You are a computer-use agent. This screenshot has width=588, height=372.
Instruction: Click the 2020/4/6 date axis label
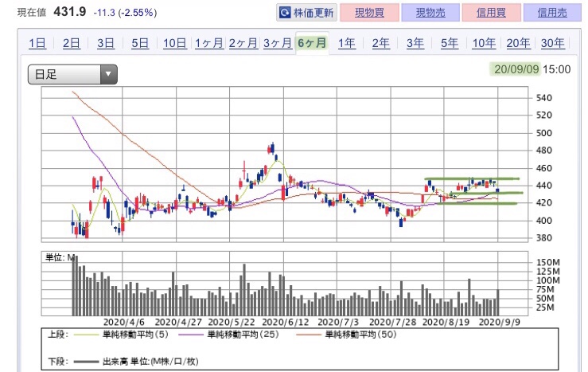coord(124,322)
